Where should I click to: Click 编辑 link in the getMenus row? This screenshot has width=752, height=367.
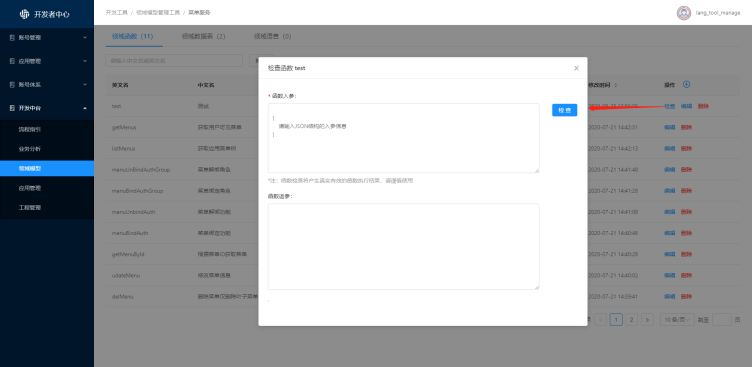(670, 128)
